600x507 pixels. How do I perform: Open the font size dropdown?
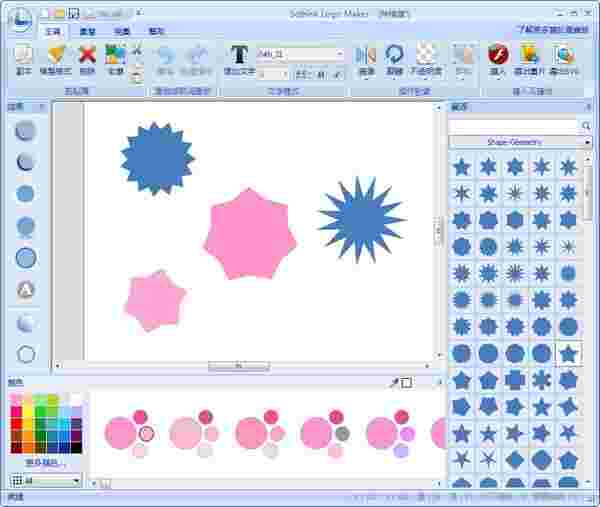tap(285, 75)
